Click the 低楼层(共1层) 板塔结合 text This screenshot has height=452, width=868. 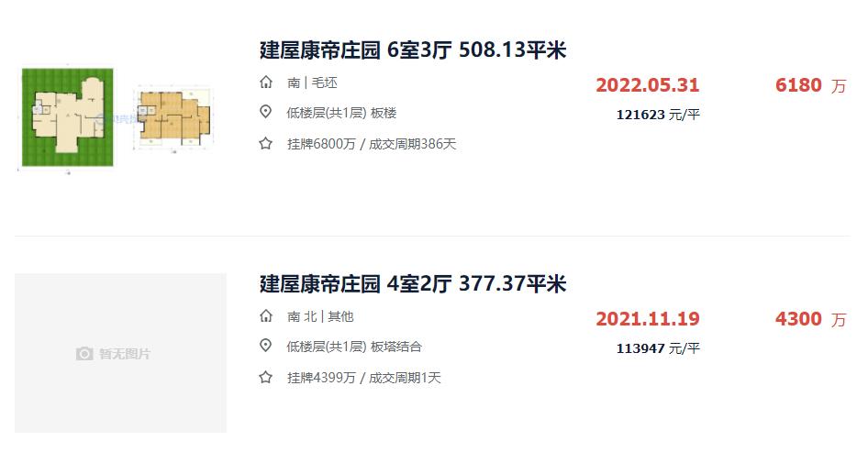coord(354,347)
